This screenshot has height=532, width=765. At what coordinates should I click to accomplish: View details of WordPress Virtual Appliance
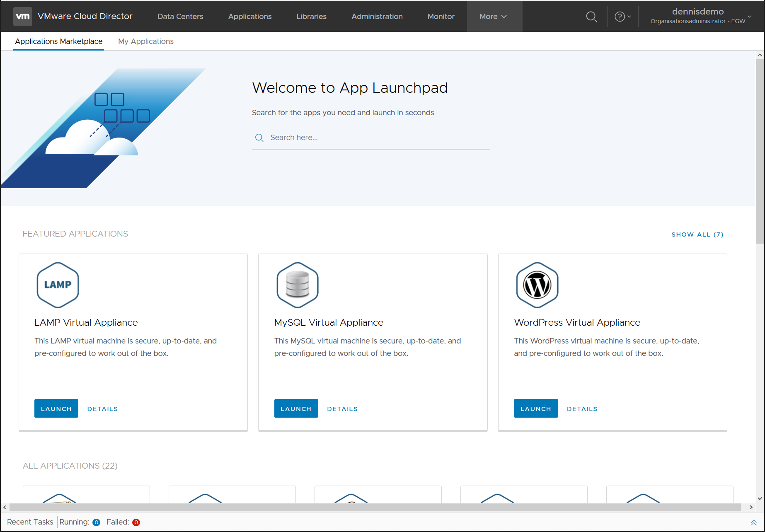tap(582, 409)
